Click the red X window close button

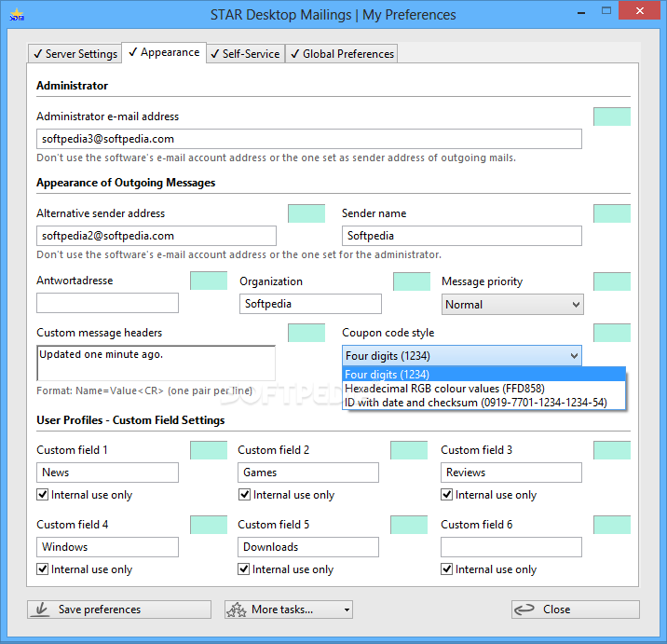[x=639, y=10]
